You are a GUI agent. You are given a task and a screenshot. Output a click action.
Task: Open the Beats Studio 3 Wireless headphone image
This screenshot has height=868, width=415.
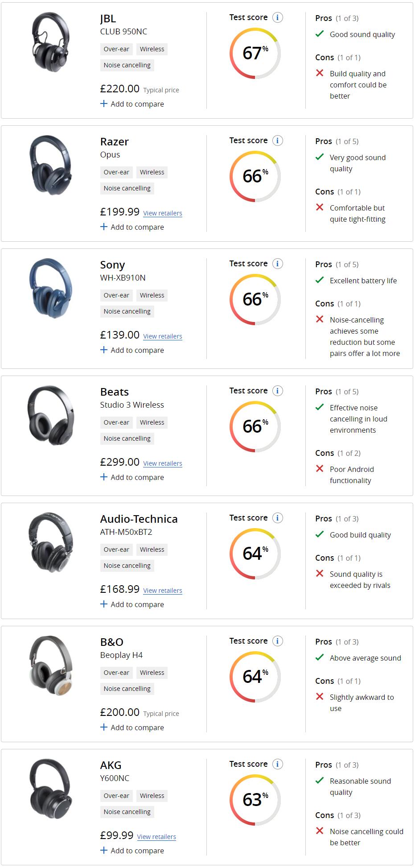pos(51,415)
